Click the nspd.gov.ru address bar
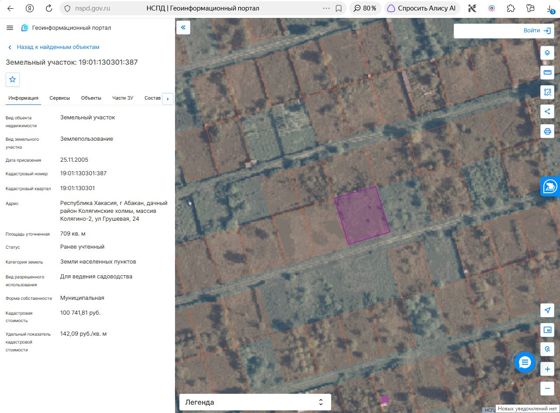This screenshot has width=560, height=413. point(92,8)
